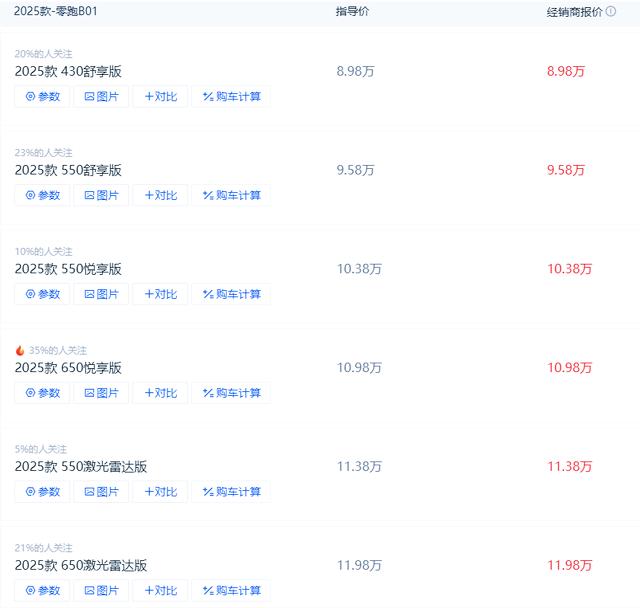Click gray guide price 8.98万
The image size is (640, 608).
tap(355, 71)
